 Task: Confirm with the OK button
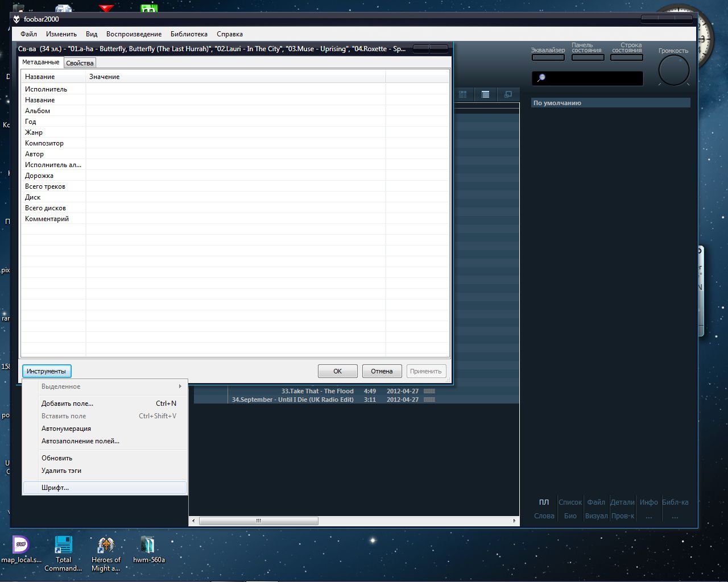pos(338,371)
